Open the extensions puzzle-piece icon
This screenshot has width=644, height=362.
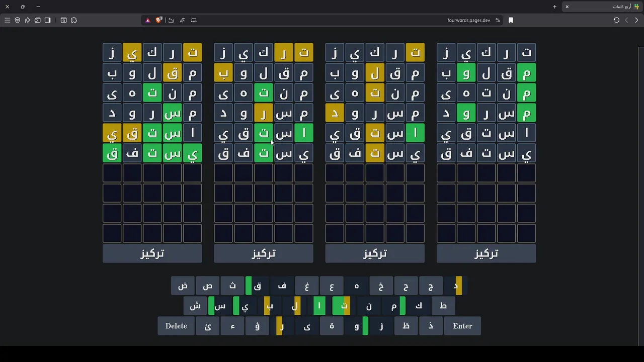(x=74, y=20)
